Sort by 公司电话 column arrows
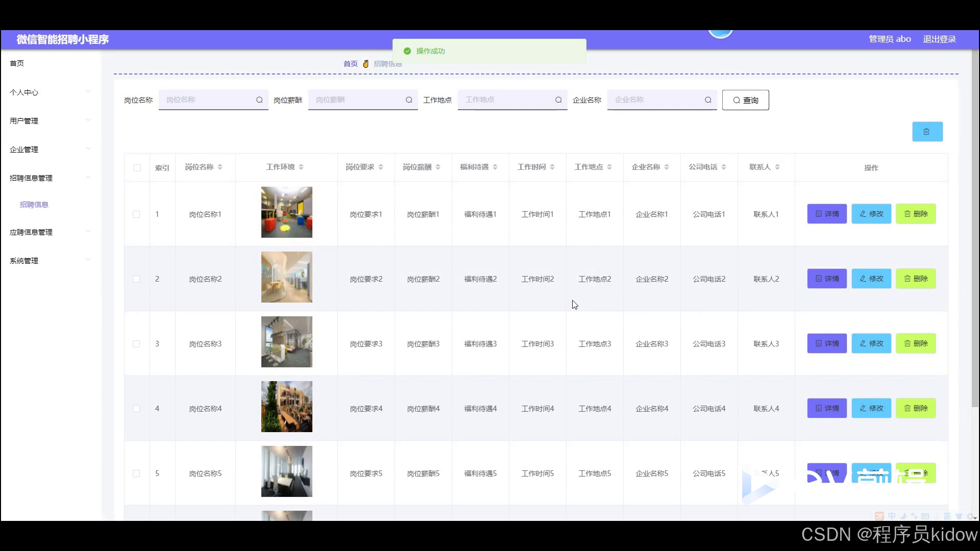980x551 pixels. [724, 167]
